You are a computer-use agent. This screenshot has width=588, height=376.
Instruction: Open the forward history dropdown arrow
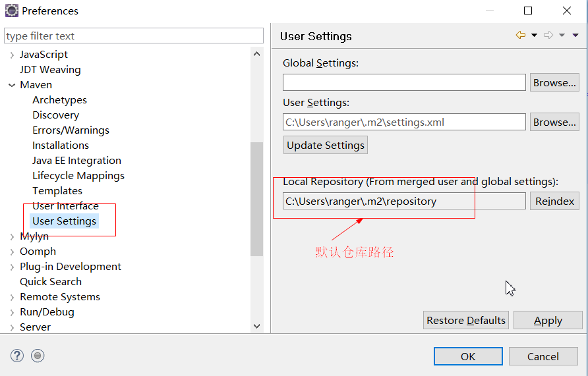click(x=562, y=35)
